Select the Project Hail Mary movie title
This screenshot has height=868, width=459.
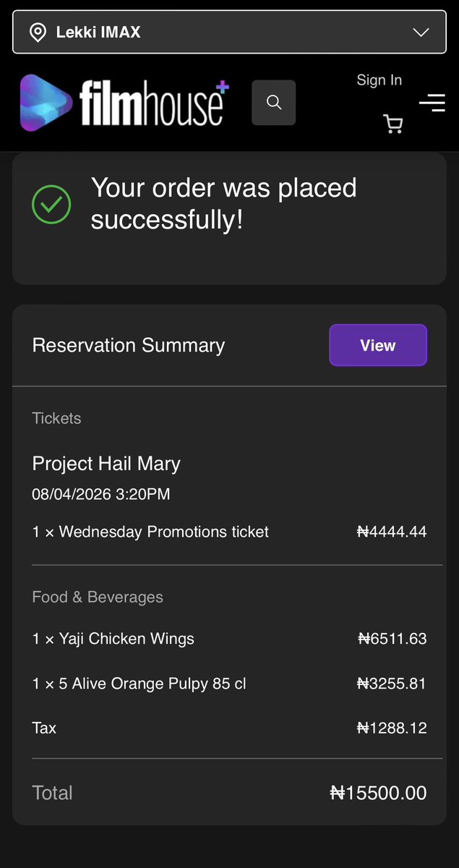pyautogui.click(x=106, y=464)
